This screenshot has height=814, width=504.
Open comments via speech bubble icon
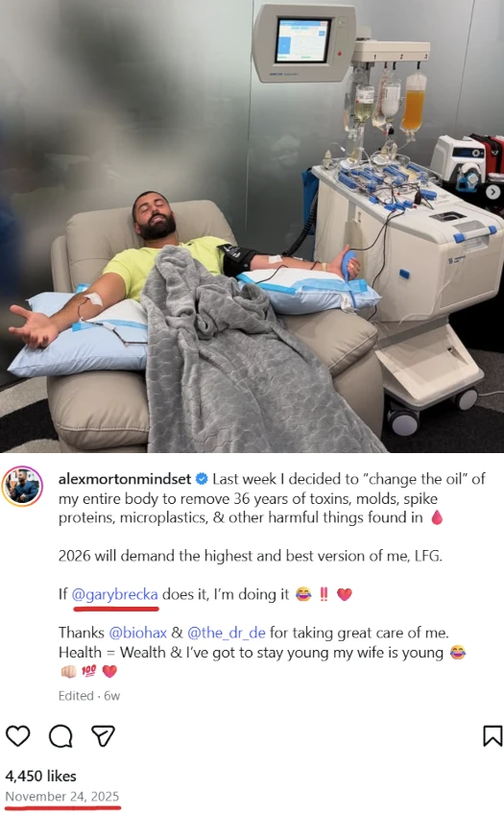[60, 735]
